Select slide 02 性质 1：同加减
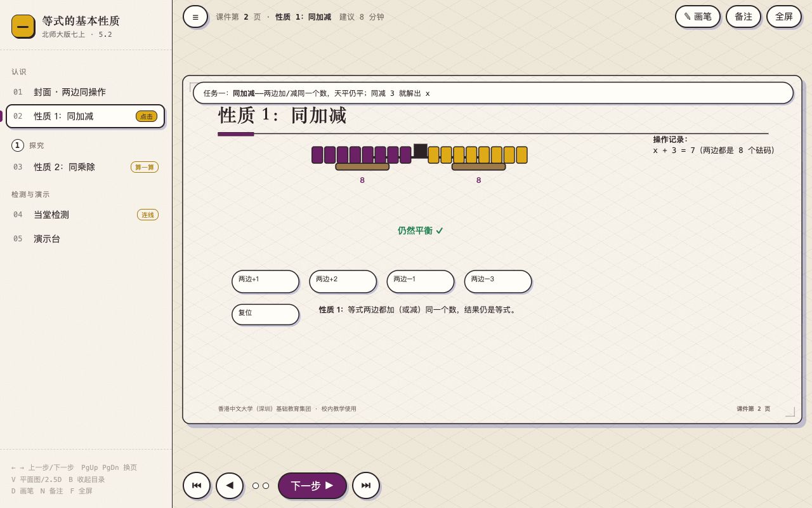Screen dimensions: 812x508 (86, 116)
